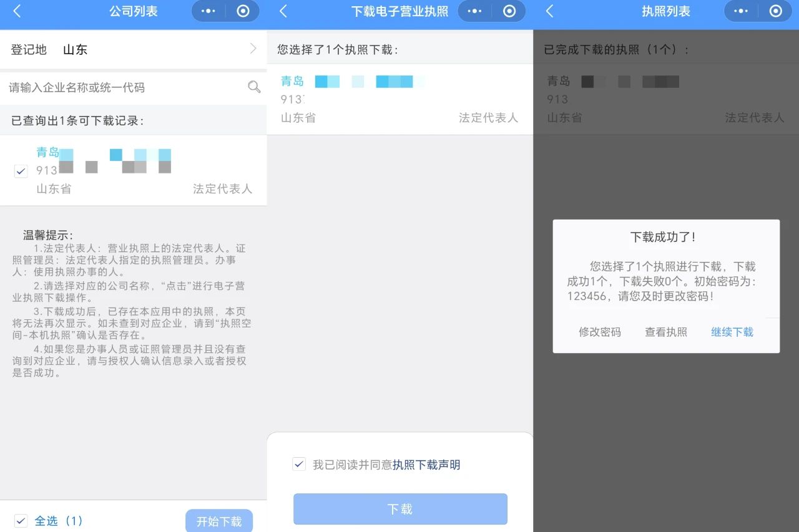Viewport: 799px width, 532px height.
Task: Open the three-dots menu on 执照列表 header
Action: pyautogui.click(x=740, y=11)
